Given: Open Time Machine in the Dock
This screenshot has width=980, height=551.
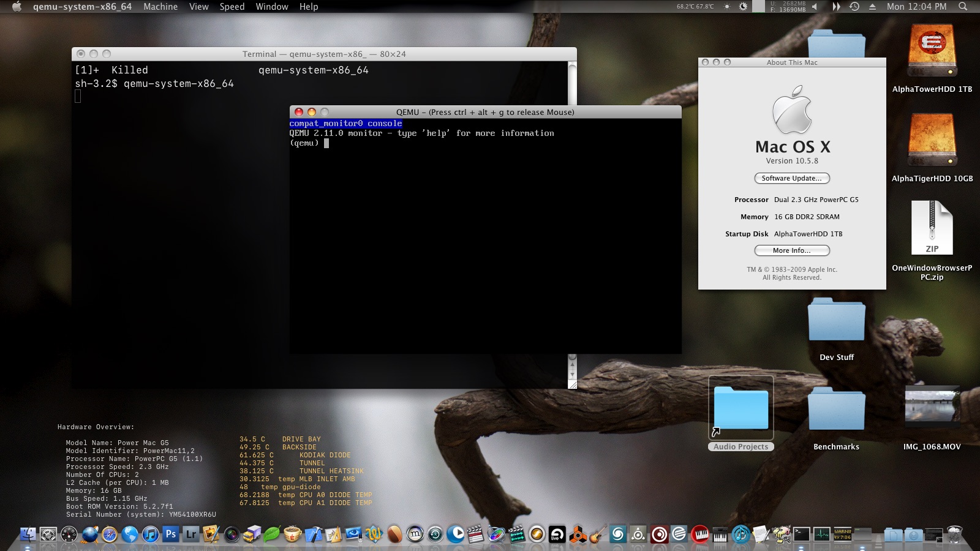Looking at the screenshot, I should click(x=435, y=534).
